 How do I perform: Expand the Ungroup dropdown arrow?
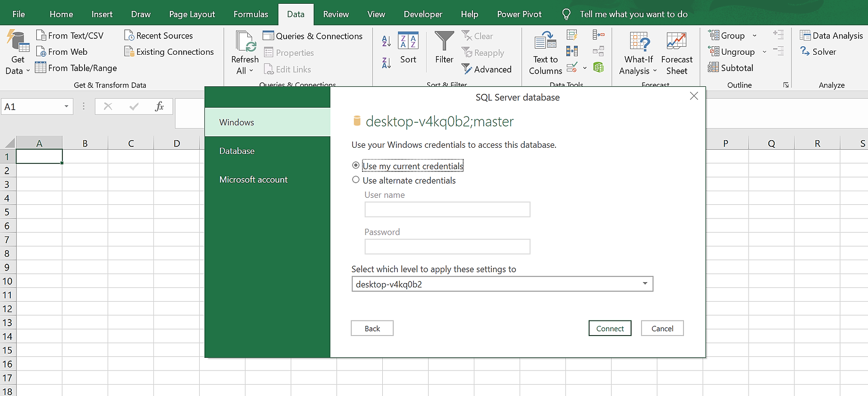pos(764,51)
